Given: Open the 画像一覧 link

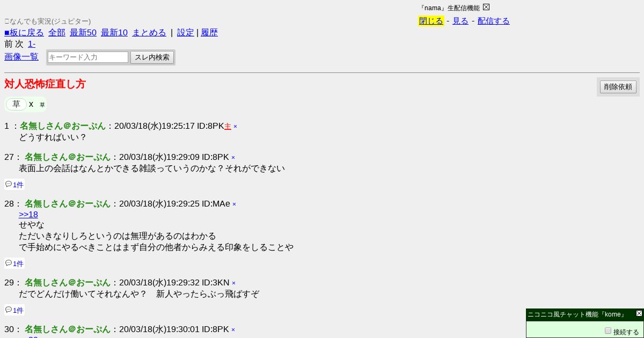Looking at the screenshot, I should pos(21,57).
